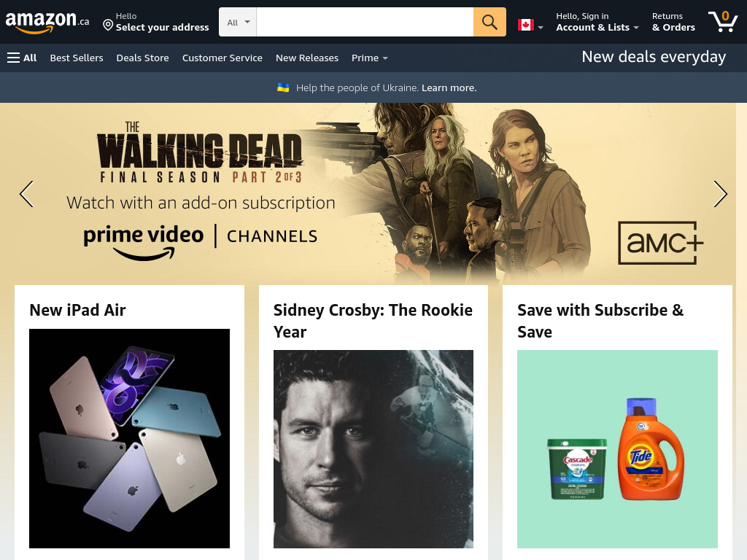The height and width of the screenshot is (560, 747).
Task: Open the Best Sellers page
Action: pos(77,58)
